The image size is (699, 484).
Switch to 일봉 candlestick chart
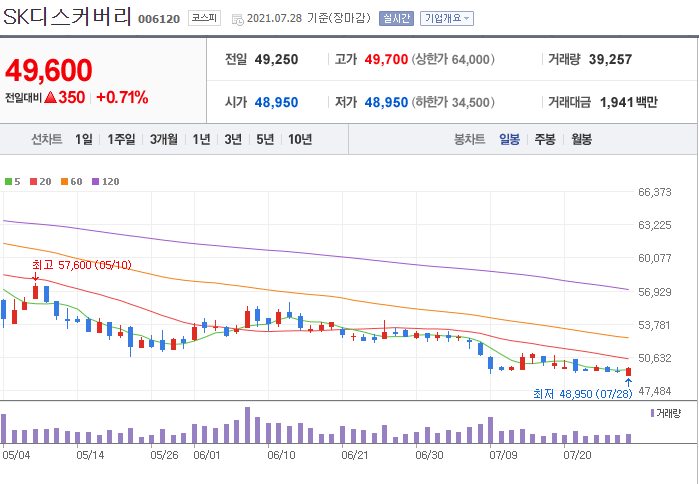(x=510, y=139)
